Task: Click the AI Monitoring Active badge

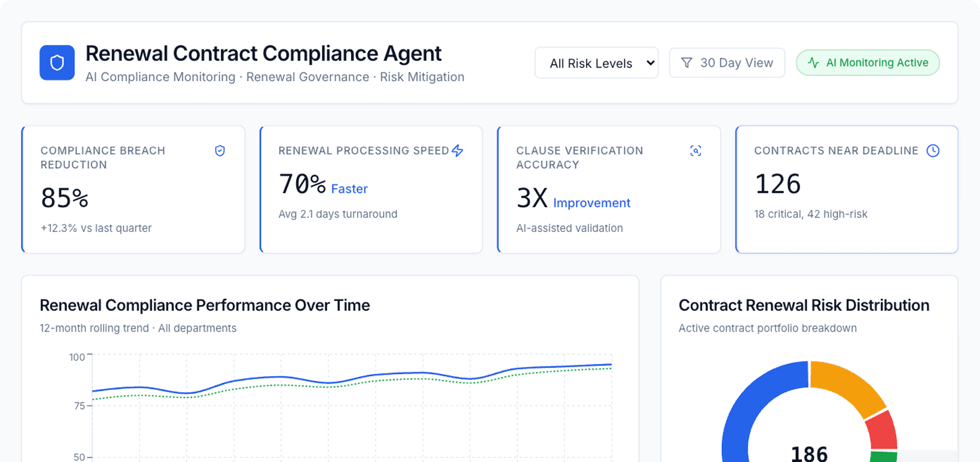Action: click(x=868, y=63)
